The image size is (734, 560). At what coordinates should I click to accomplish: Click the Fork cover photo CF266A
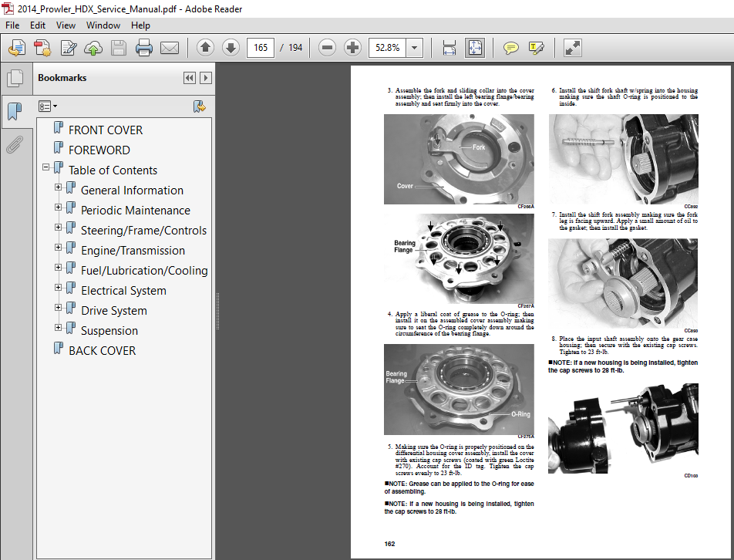click(x=459, y=159)
